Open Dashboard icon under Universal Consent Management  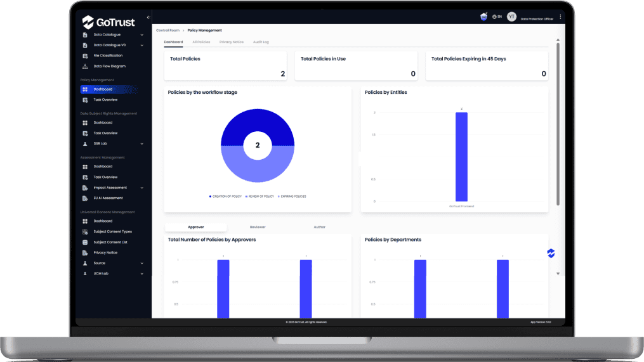pyautogui.click(x=85, y=221)
